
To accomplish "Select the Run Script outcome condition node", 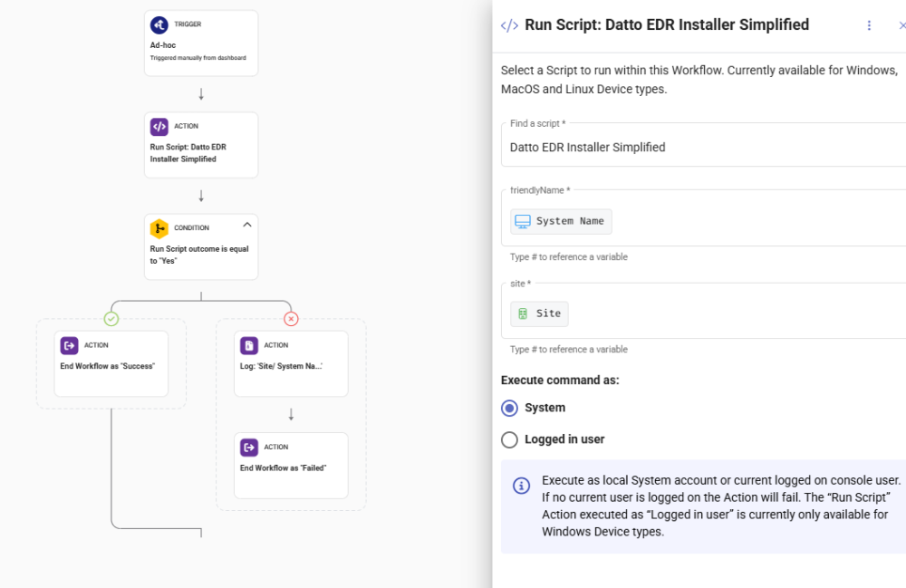I will pos(201,247).
